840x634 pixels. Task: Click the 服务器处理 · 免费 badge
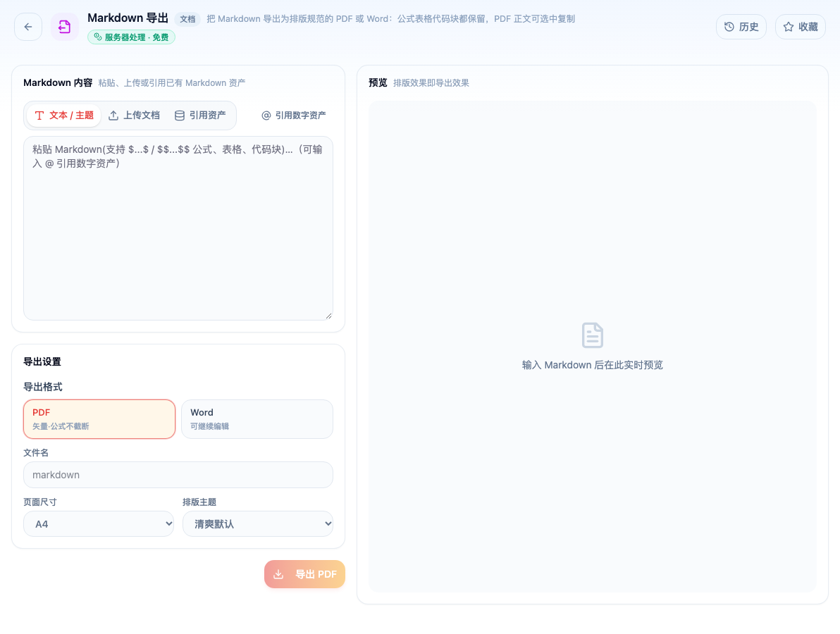(x=131, y=37)
